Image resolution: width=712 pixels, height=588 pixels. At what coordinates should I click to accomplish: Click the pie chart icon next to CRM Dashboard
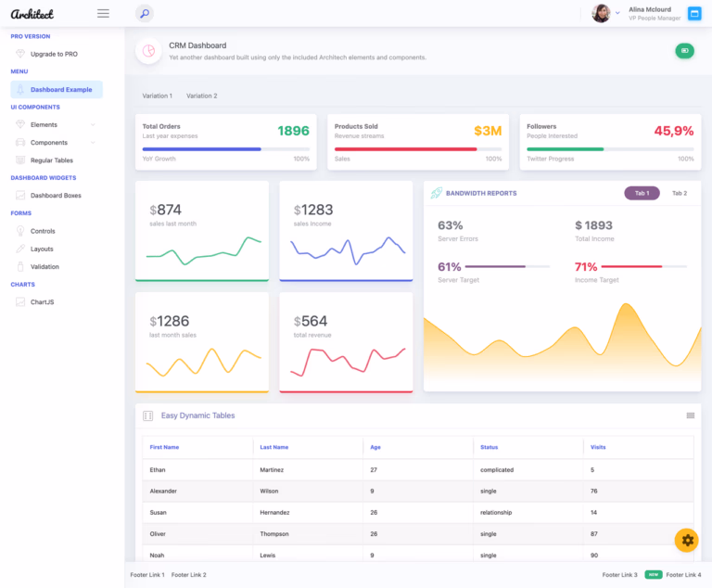148,51
